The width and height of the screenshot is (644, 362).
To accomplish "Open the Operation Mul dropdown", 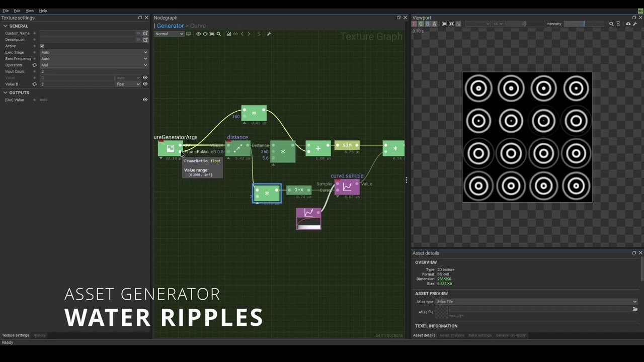I will click(94, 65).
